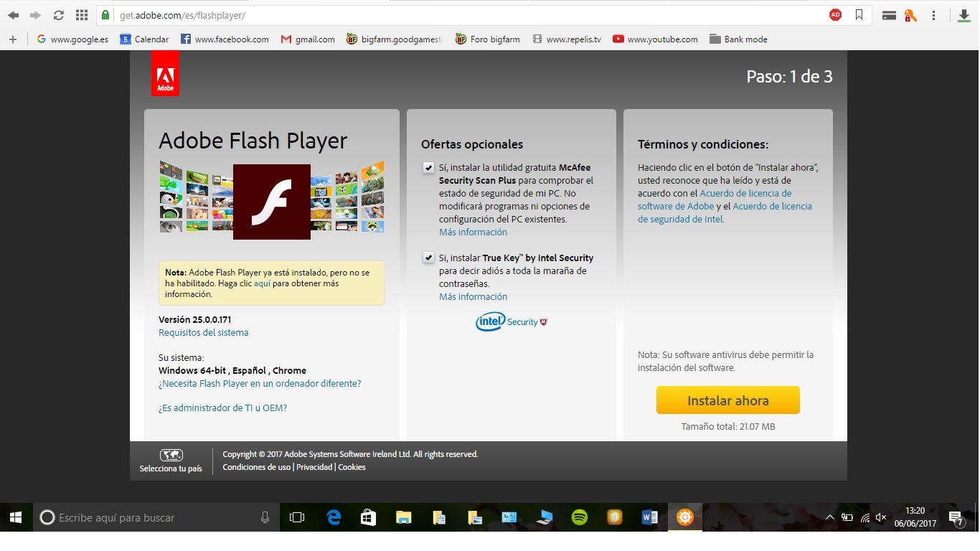The image size is (980, 551).
Task: Open the gmail.com bookmark
Action: point(308,39)
